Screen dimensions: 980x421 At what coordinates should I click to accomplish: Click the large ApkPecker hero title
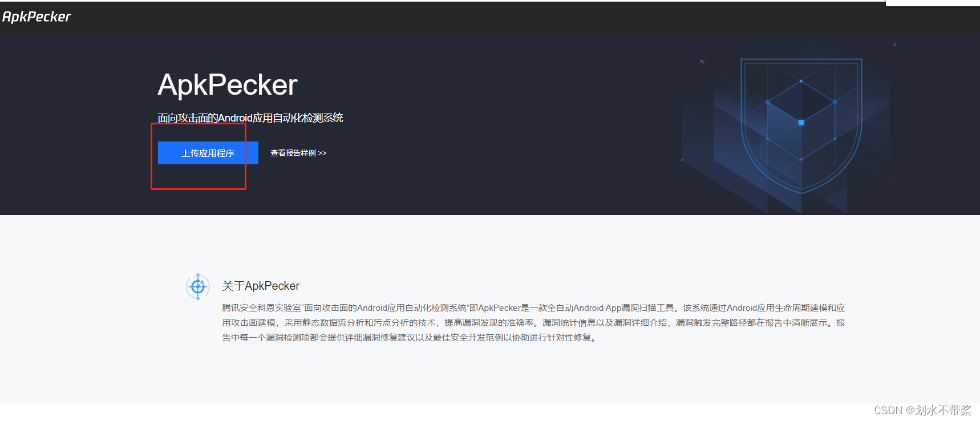(228, 85)
